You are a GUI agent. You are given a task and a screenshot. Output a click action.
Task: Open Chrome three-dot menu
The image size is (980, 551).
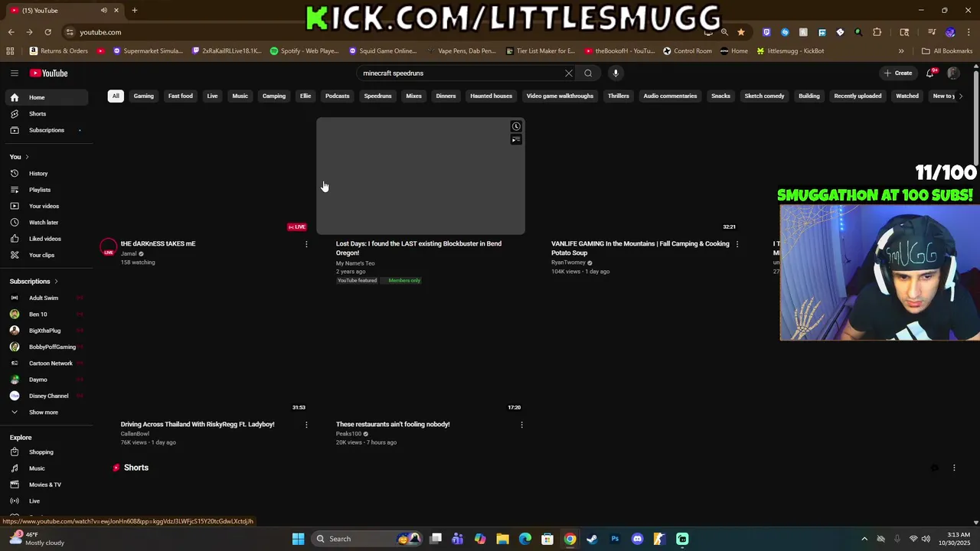click(969, 32)
